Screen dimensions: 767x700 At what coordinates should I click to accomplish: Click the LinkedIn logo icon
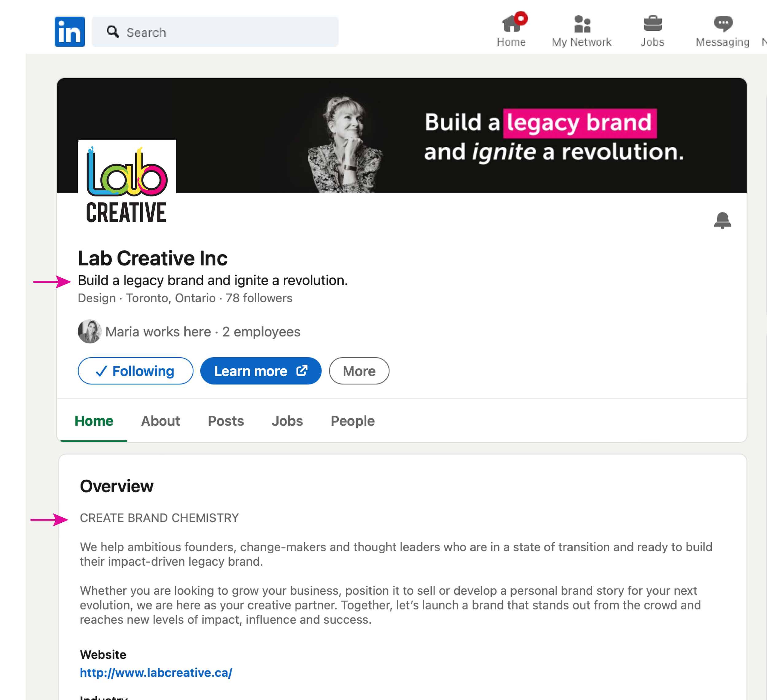pos(70,32)
